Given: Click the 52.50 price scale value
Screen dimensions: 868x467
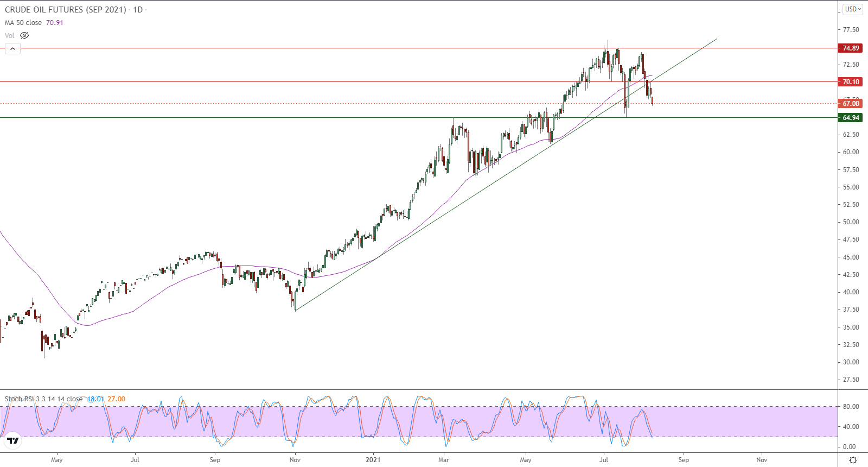Looking at the screenshot, I should (851, 205).
